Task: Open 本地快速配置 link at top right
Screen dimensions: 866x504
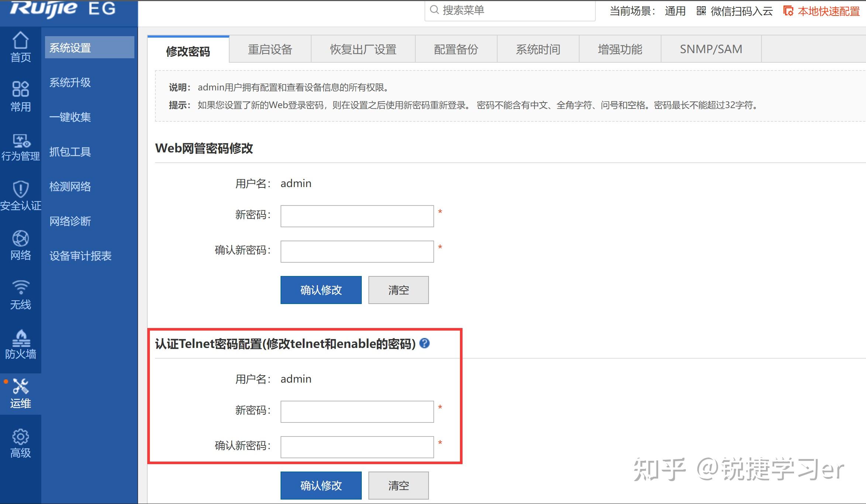Action: click(828, 11)
